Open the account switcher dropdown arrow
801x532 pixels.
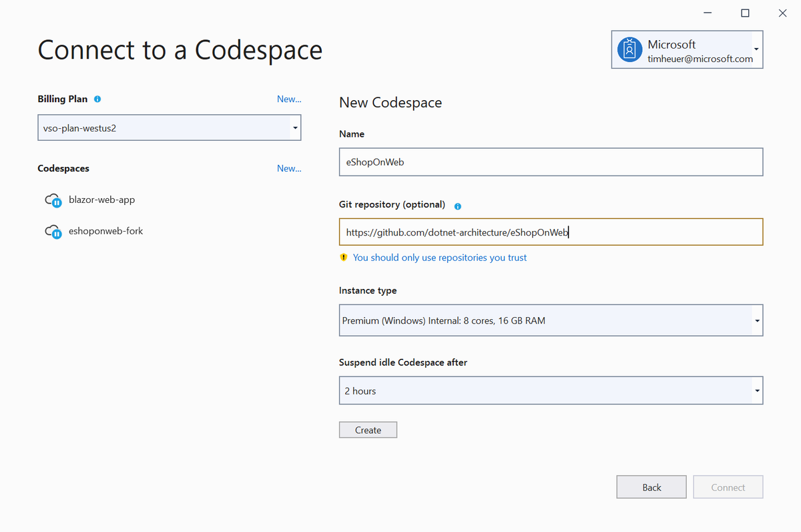(x=756, y=49)
